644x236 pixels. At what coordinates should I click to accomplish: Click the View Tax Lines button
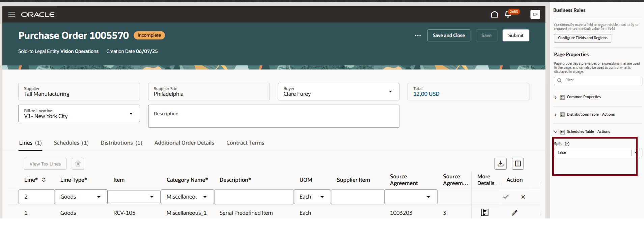45,164
